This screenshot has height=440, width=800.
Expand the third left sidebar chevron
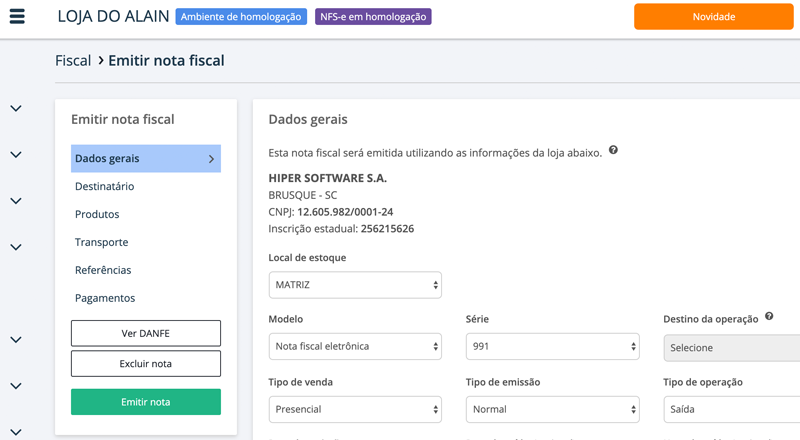point(16,201)
